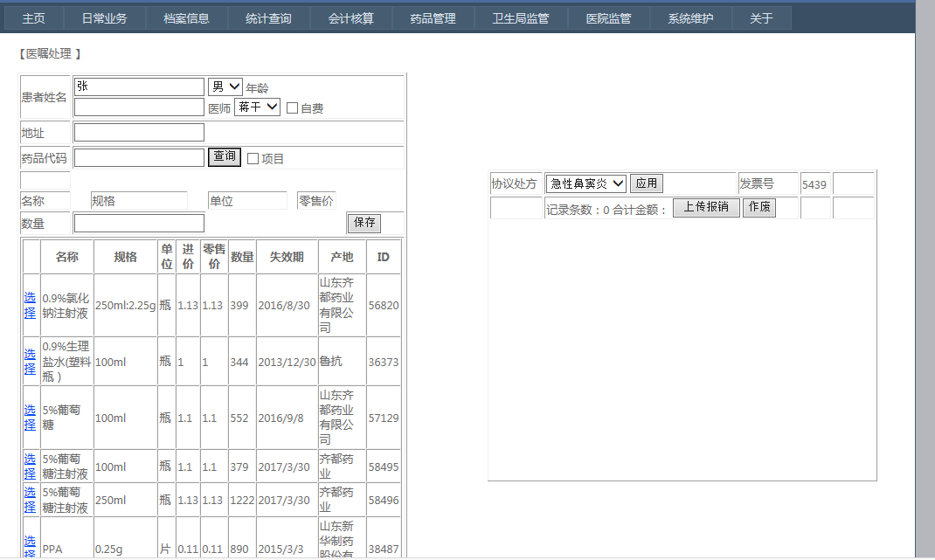Toggle the 自费 checkbox
This screenshot has width=935, height=560.
point(293,108)
